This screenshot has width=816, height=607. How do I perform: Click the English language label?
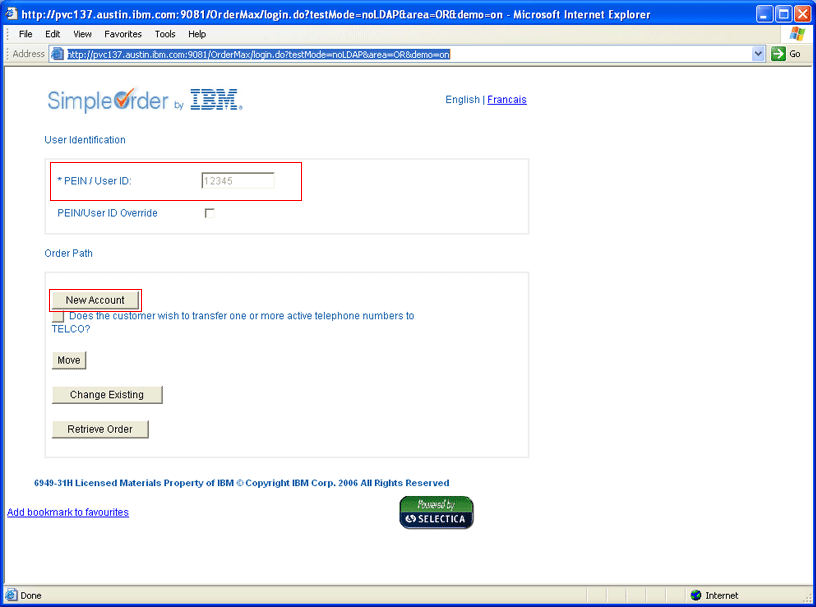pos(462,99)
